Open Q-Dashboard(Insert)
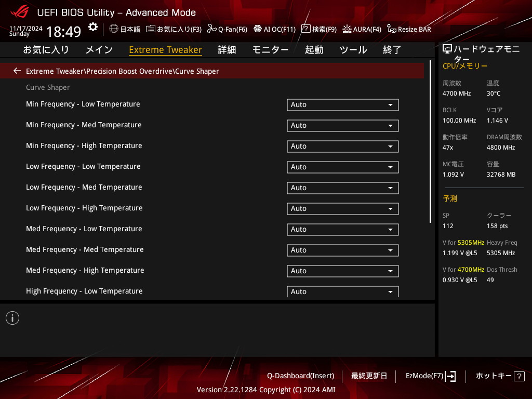The image size is (532, 399). [301, 376]
